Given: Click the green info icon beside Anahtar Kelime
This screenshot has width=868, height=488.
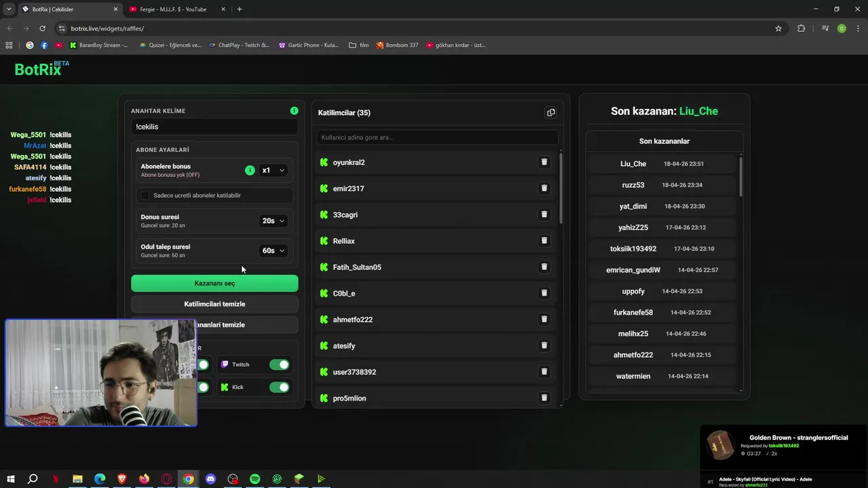Looking at the screenshot, I should pos(294,110).
